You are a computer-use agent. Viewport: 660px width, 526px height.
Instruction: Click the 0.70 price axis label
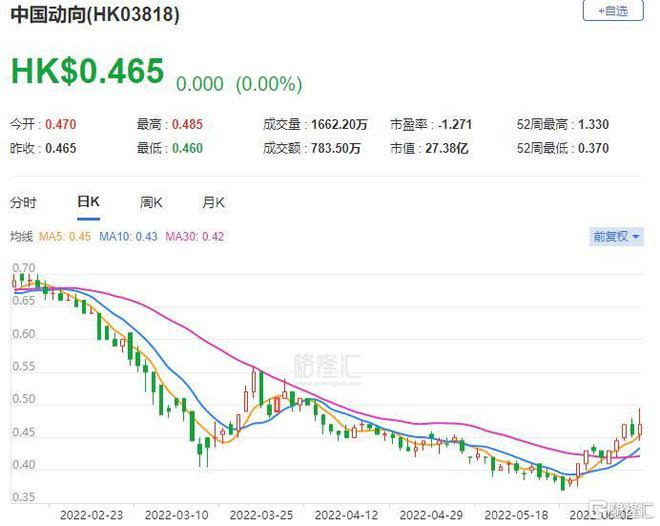point(24,268)
